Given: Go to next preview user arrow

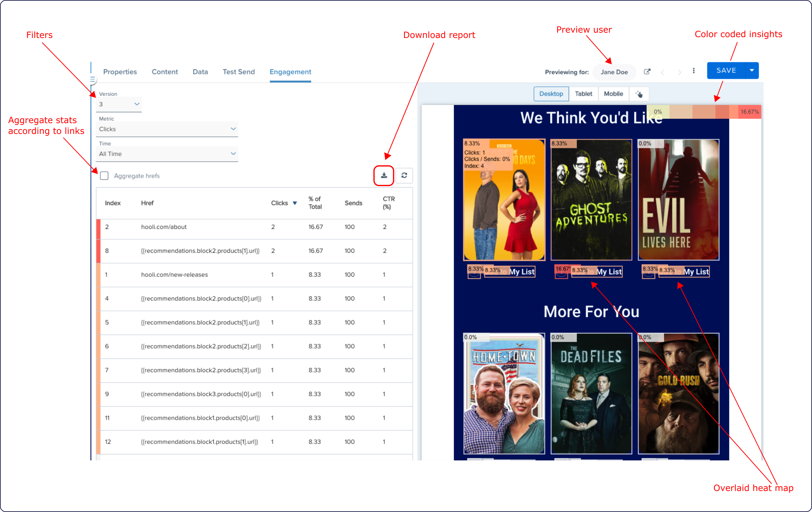Looking at the screenshot, I should [x=679, y=72].
